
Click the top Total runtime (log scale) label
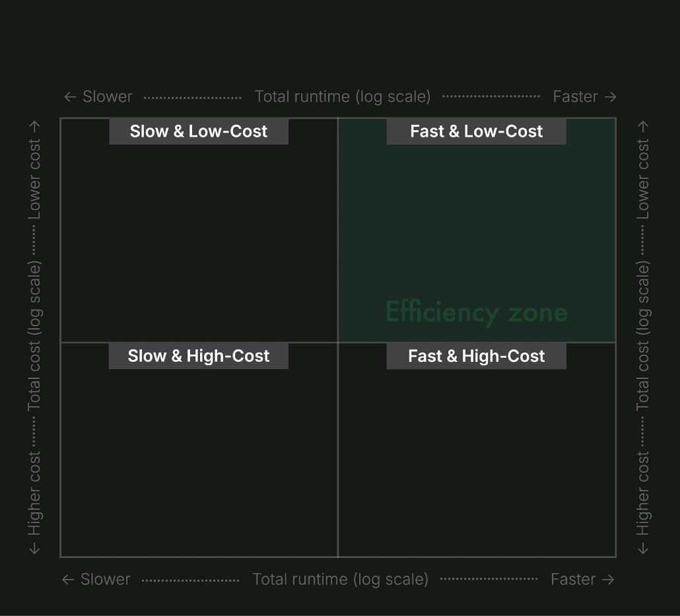(343, 96)
